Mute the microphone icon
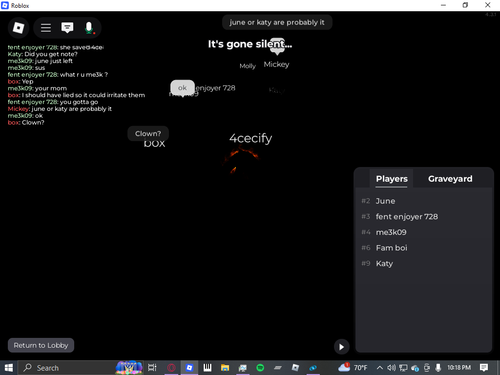500x375 pixels. tap(89, 28)
